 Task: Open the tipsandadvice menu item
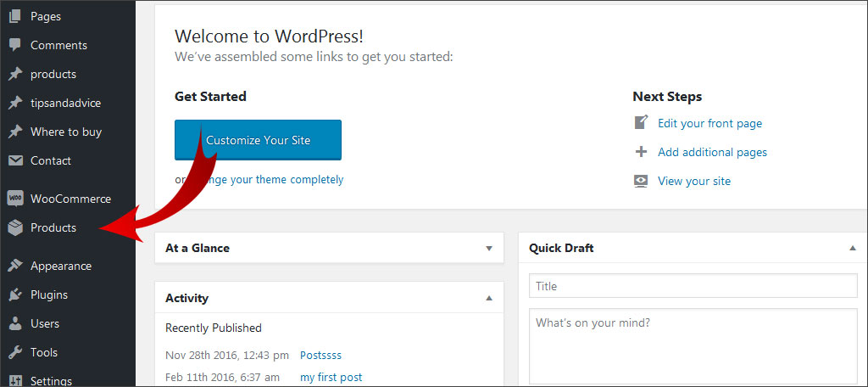pos(65,103)
